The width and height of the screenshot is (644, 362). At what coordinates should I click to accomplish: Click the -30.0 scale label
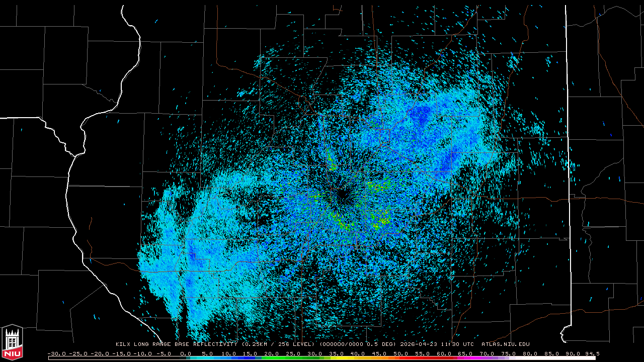point(57,353)
